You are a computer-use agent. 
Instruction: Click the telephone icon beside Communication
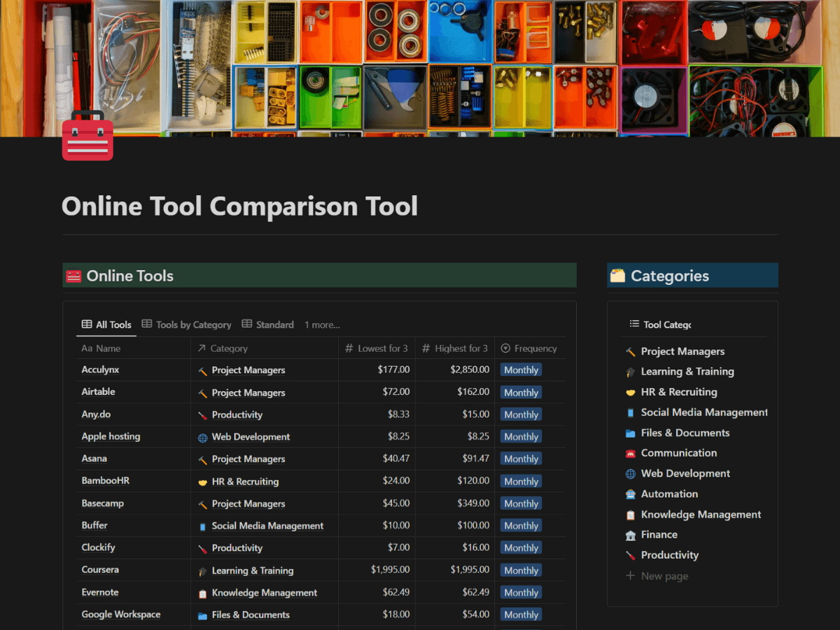click(630, 454)
